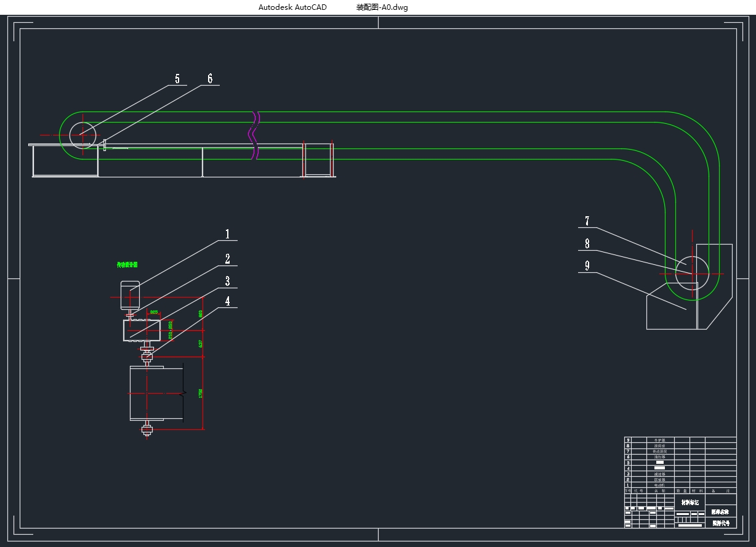Viewport: 756px width, 547px height.
Task: Click the Autodesk AutoCAD title text
Action: (x=292, y=7)
